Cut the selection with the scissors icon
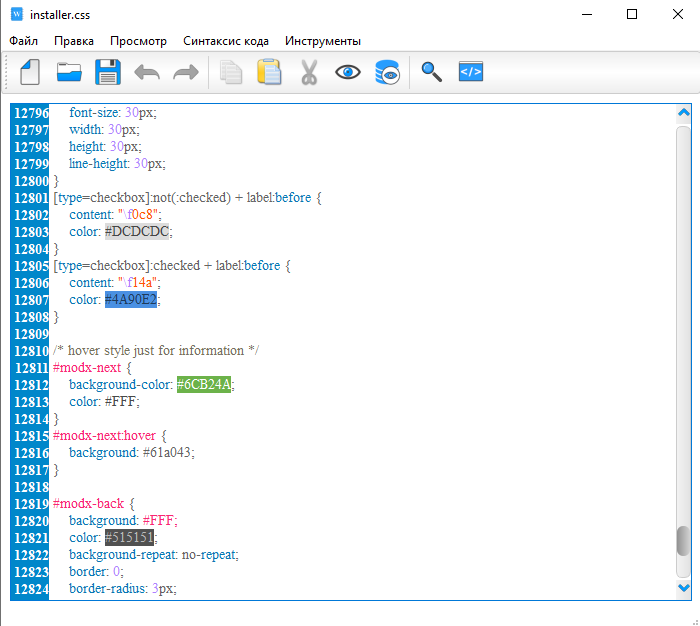Screen dimensions: 700x626 [309, 72]
